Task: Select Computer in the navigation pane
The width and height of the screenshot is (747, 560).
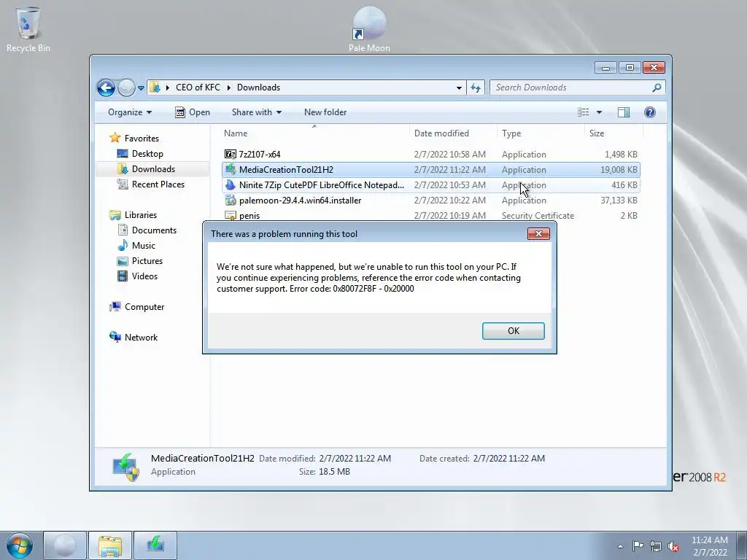Action: coord(144,307)
